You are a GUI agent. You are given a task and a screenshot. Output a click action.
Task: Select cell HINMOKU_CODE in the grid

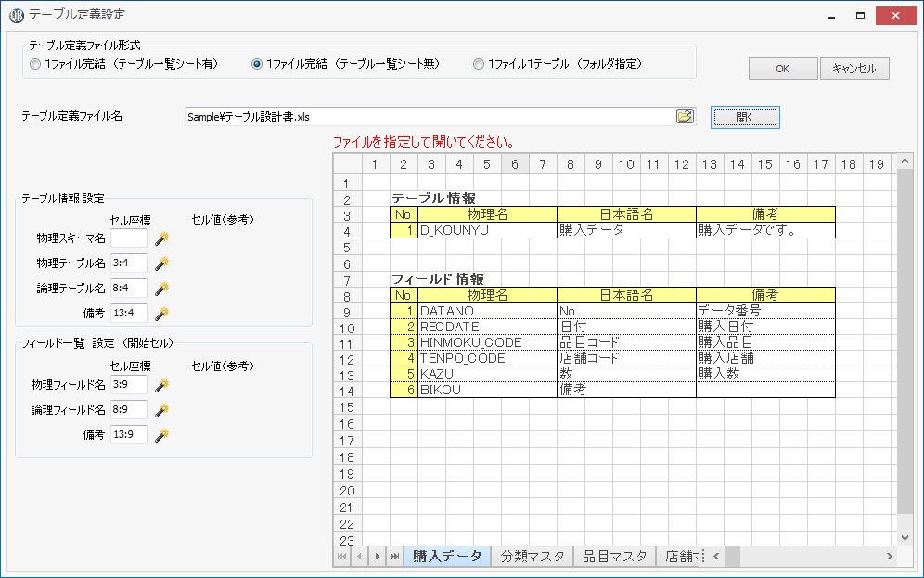point(487,343)
